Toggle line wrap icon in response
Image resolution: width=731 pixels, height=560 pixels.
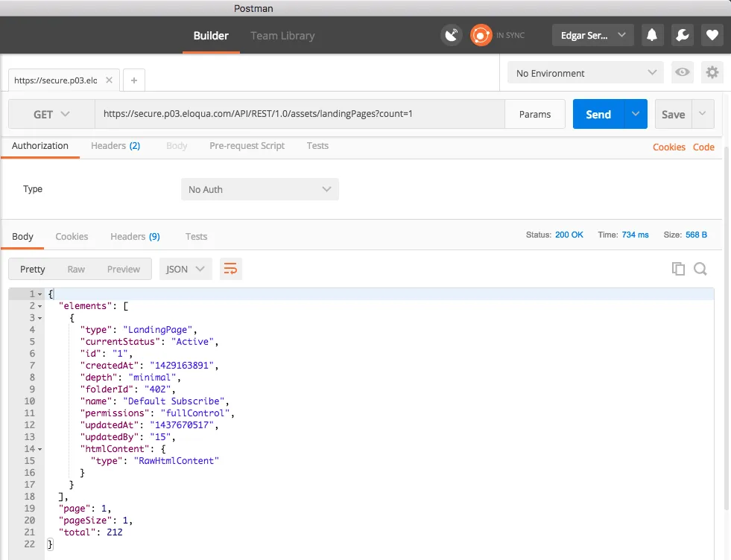[230, 269]
